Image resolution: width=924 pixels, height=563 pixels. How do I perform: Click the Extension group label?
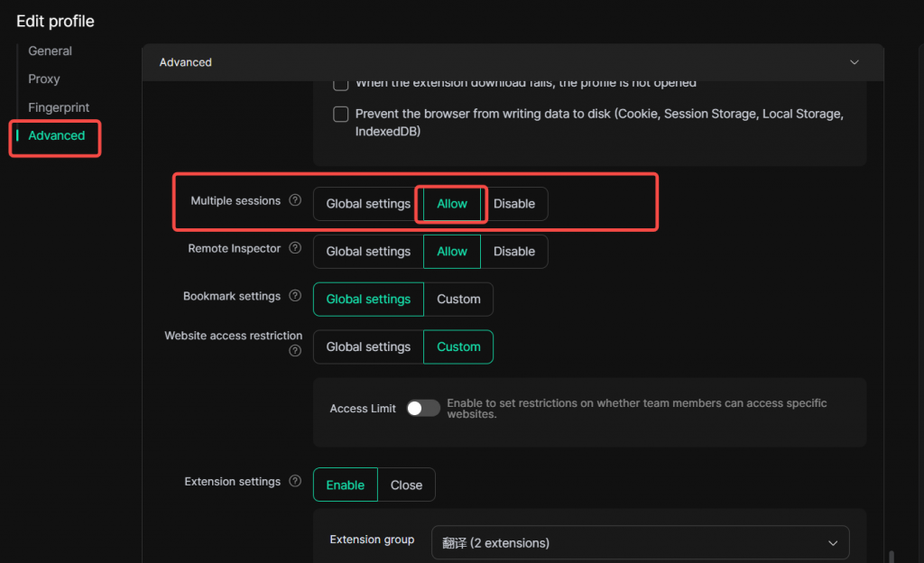tap(372, 540)
